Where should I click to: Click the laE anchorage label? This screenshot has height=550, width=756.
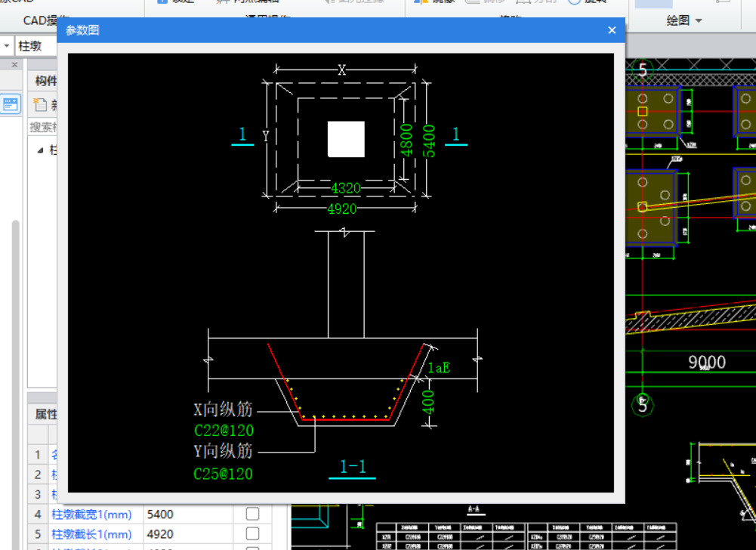pyautogui.click(x=439, y=368)
